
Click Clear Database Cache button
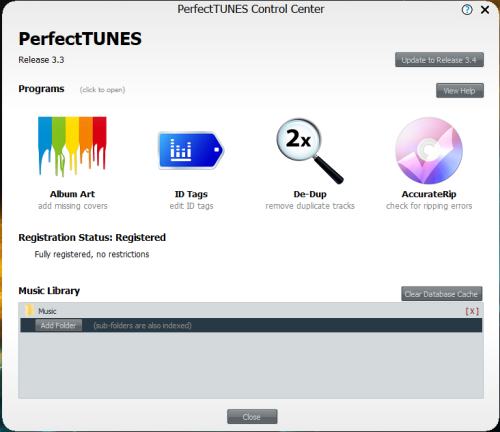click(x=442, y=294)
